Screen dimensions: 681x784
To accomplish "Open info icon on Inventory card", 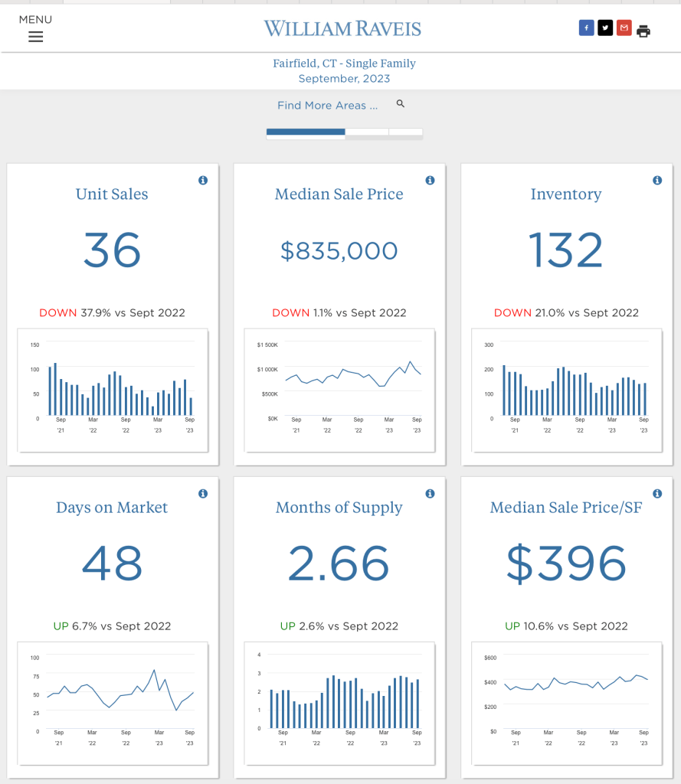I will 656,181.
